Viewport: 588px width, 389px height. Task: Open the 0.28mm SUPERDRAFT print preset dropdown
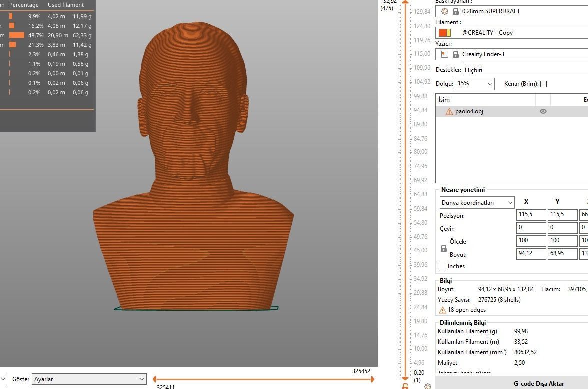(511, 11)
